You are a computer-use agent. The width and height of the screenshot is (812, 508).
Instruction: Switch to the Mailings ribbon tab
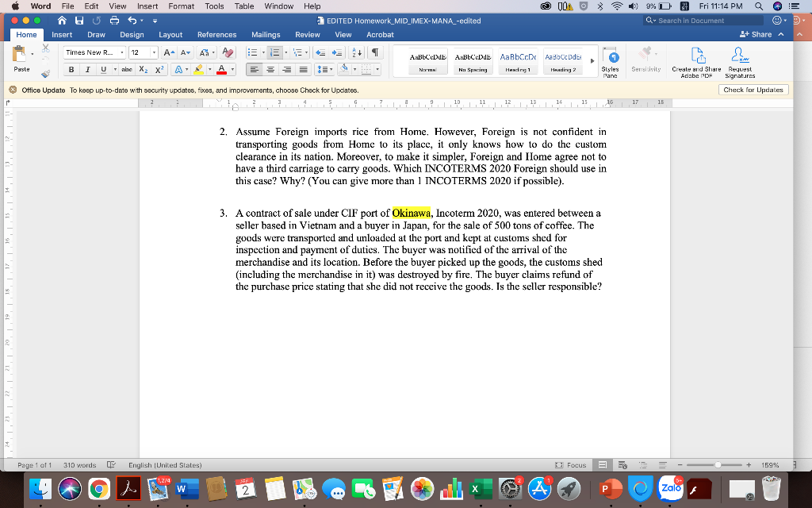pyautogui.click(x=266, y=34)
